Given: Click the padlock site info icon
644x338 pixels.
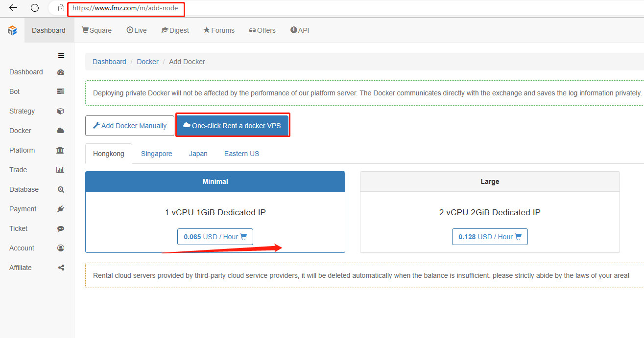Looking at the screenshot, I should [x=61, y=8].
